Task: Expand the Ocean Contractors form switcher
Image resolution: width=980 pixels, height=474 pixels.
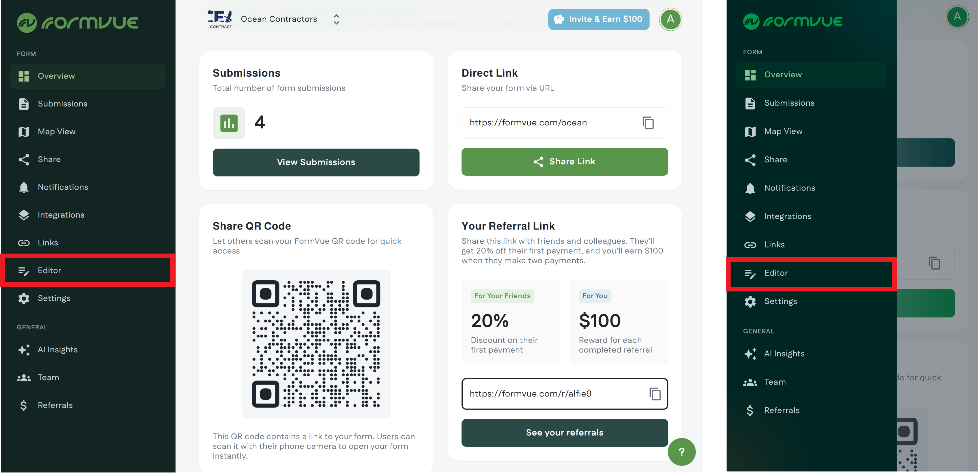Action: coord(336,19)
